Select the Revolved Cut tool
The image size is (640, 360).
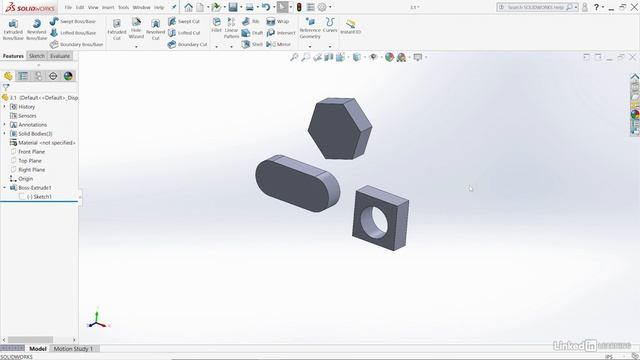pos(156,29)
